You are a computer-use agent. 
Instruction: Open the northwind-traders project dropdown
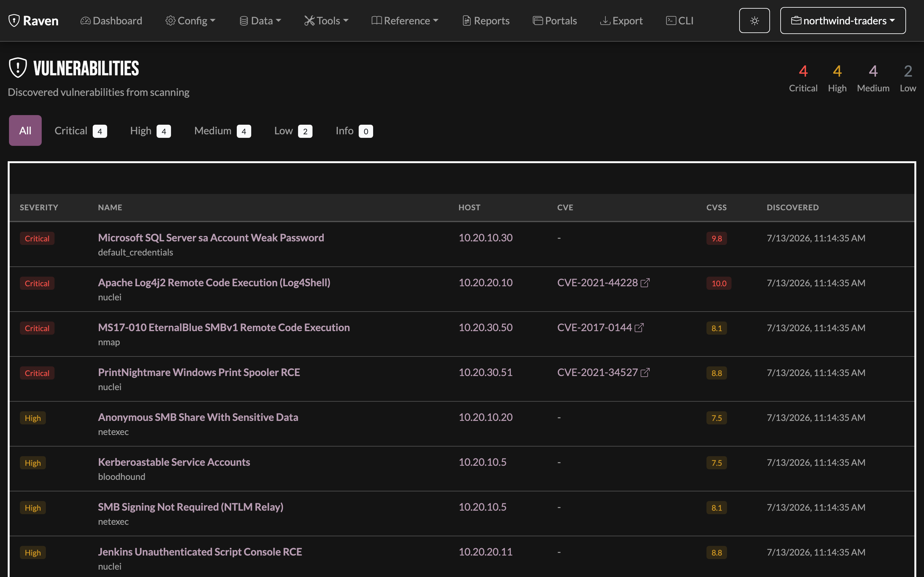843,21
